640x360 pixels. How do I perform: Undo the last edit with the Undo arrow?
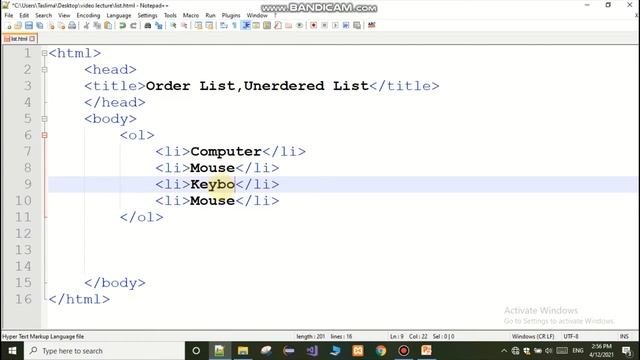[x=122, y=25]
